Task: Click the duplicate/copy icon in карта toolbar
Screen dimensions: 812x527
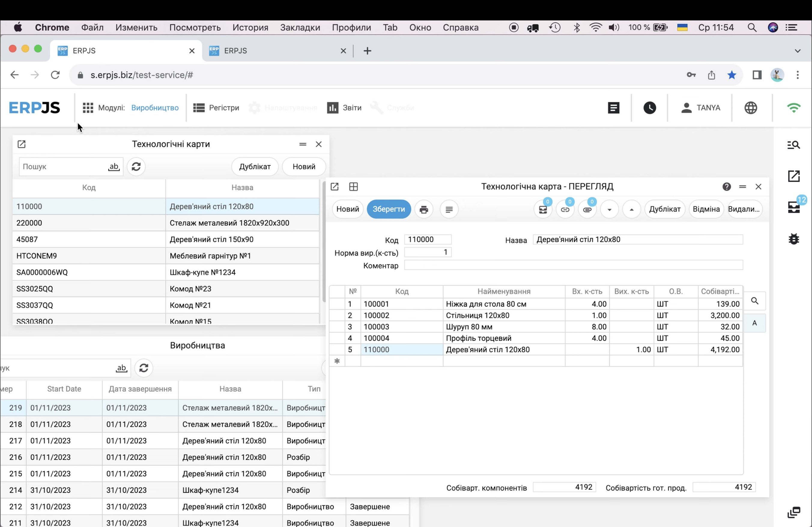Action: point(664,209)
